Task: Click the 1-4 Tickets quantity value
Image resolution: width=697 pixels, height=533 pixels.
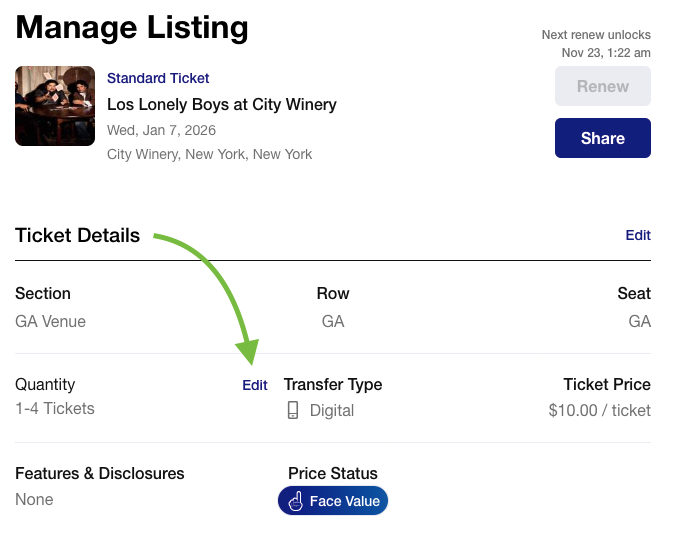Action: (x=55, y=408)
